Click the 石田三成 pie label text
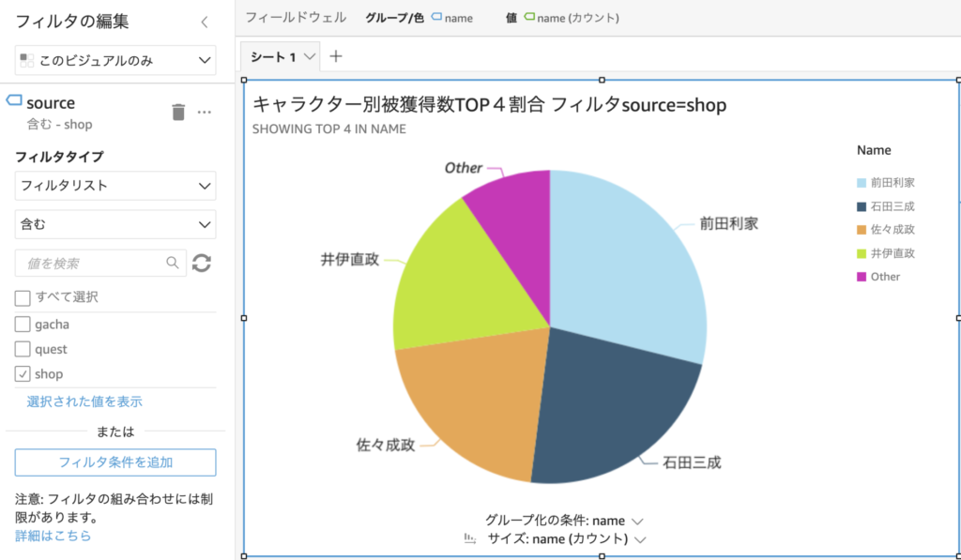This screenshot has height=560, width=961. point(692,462)
